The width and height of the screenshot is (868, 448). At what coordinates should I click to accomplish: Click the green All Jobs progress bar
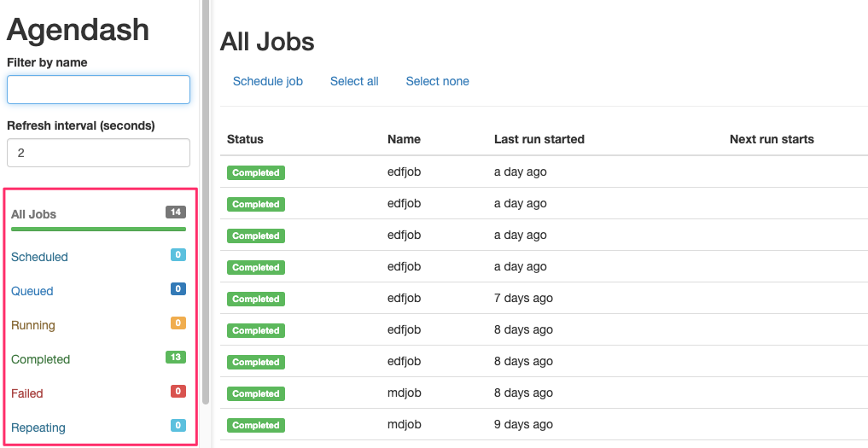pyautogui.click(x=98, y=229)
